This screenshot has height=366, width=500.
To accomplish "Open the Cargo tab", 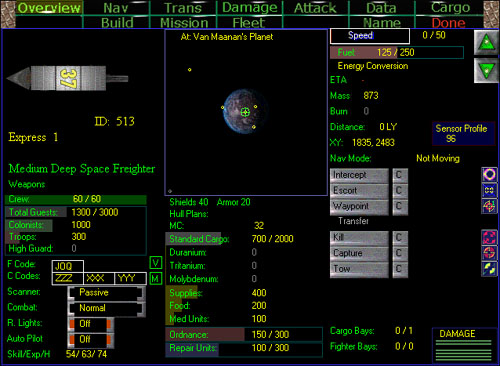I will point(450,7).
